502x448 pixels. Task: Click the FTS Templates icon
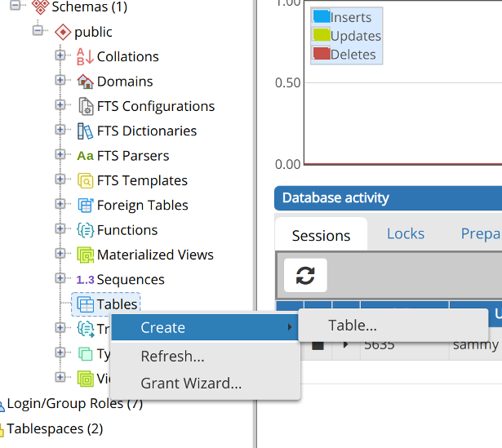(85, 180)
